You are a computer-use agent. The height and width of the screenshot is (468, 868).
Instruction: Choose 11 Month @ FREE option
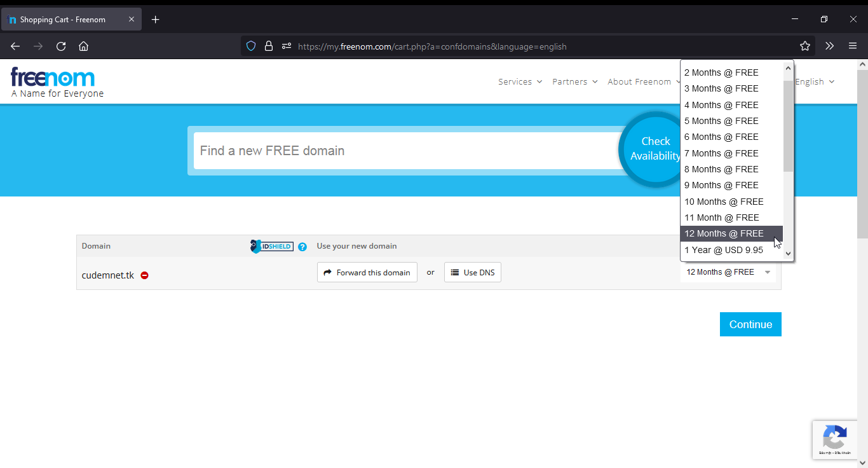[731, 217]
